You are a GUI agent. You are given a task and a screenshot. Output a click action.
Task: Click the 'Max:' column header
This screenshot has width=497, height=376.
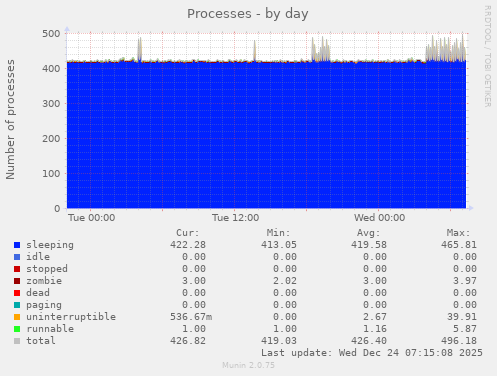coord(459,233)
